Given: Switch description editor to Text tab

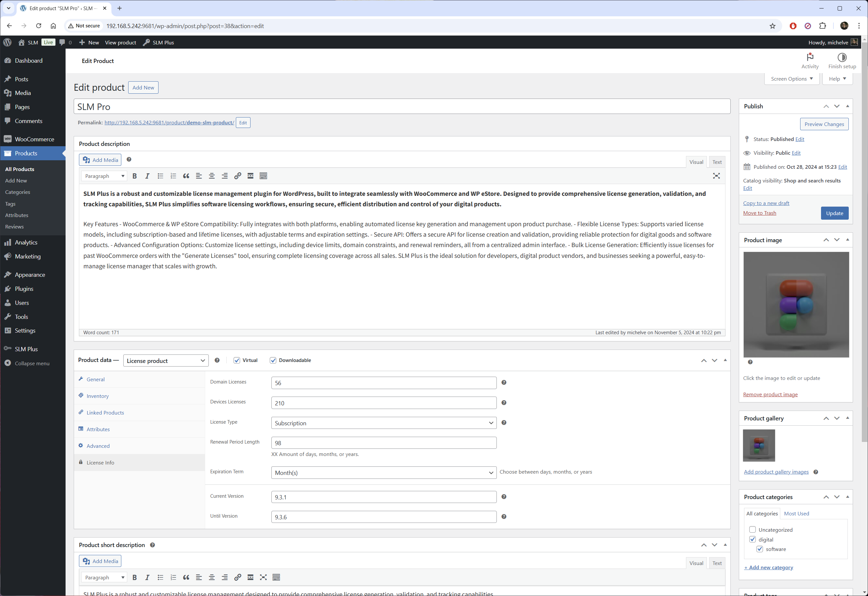Looking at the screenshot, I should tap(716, 162).
